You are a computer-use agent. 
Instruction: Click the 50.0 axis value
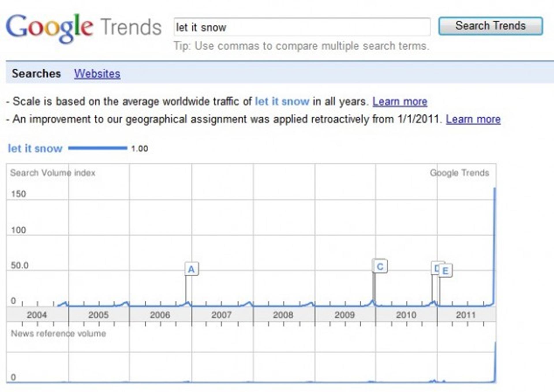20,265
